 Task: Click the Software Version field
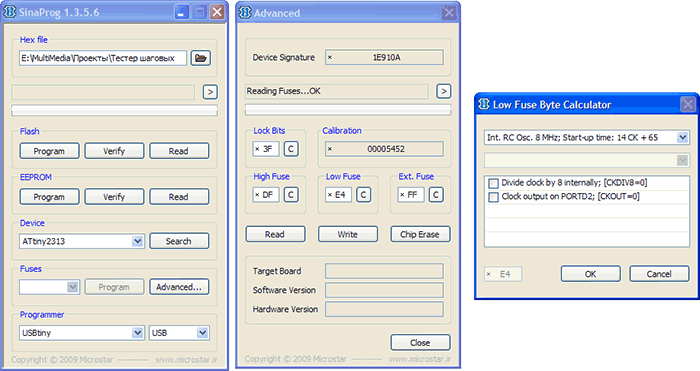pyautogui.click(x=384, y=290)
